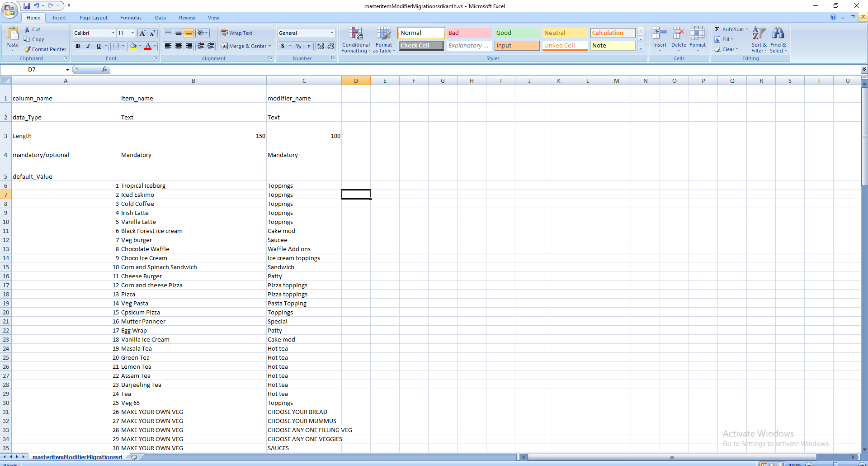Click the Format Painter brush icon
Viewport: 868px width, 466px height.
click(x=28, y=49)
